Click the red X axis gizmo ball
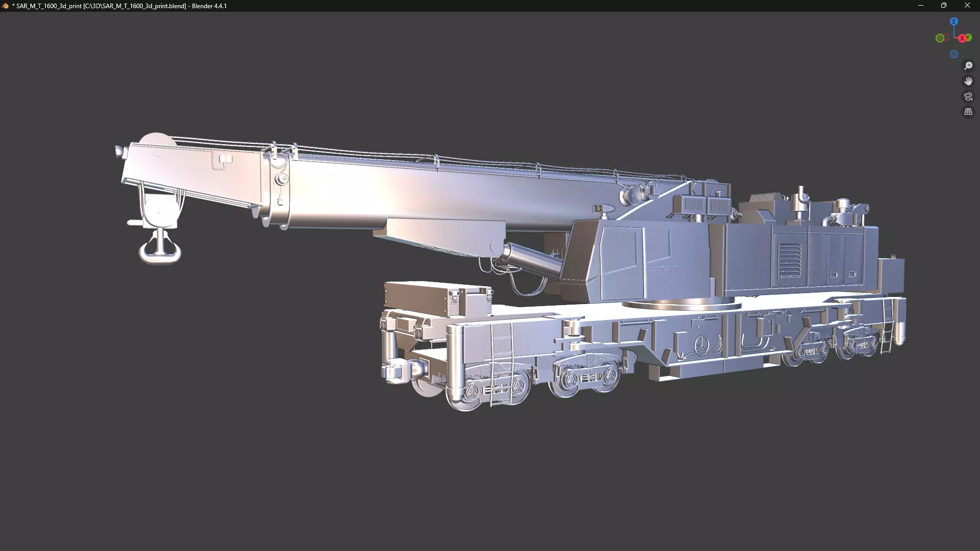 (962, 38)
